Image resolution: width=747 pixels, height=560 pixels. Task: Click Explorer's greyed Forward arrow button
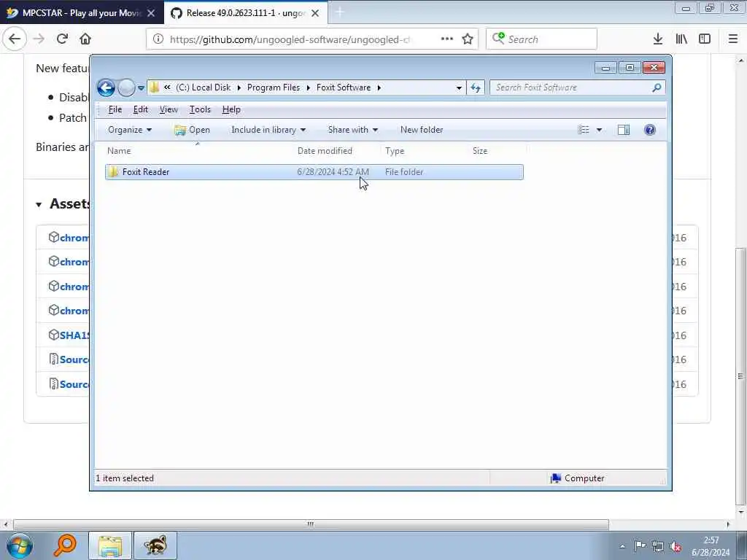[x=127, y=87]
